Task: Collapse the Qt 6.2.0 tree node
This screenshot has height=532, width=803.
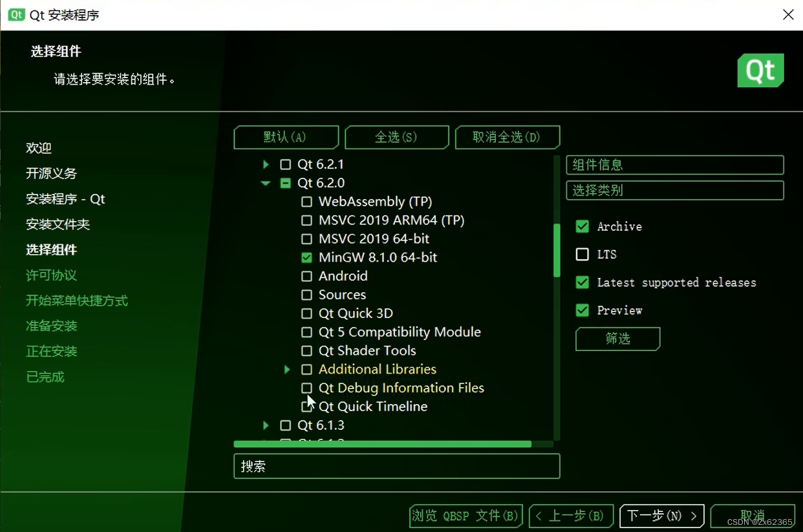Action: pos(266,183)
